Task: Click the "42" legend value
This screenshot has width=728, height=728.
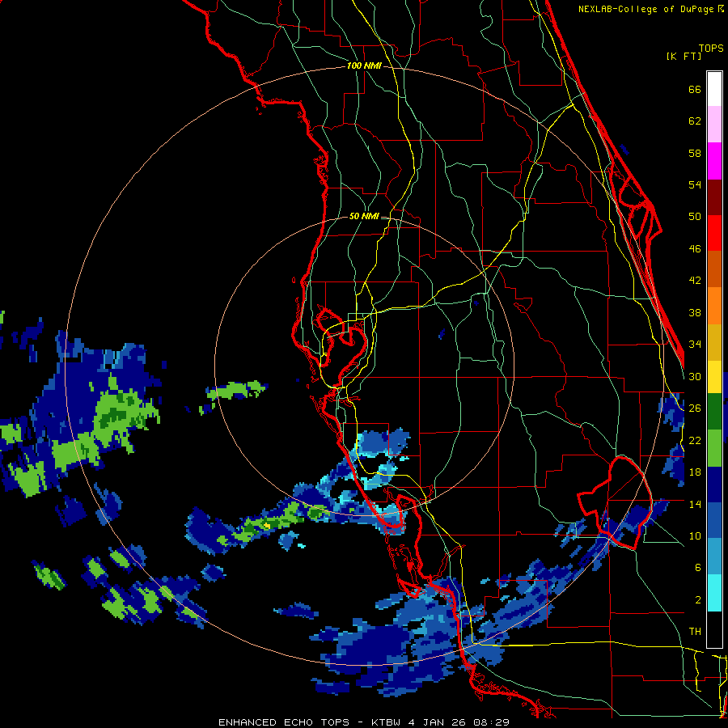Action: (695, 281)
